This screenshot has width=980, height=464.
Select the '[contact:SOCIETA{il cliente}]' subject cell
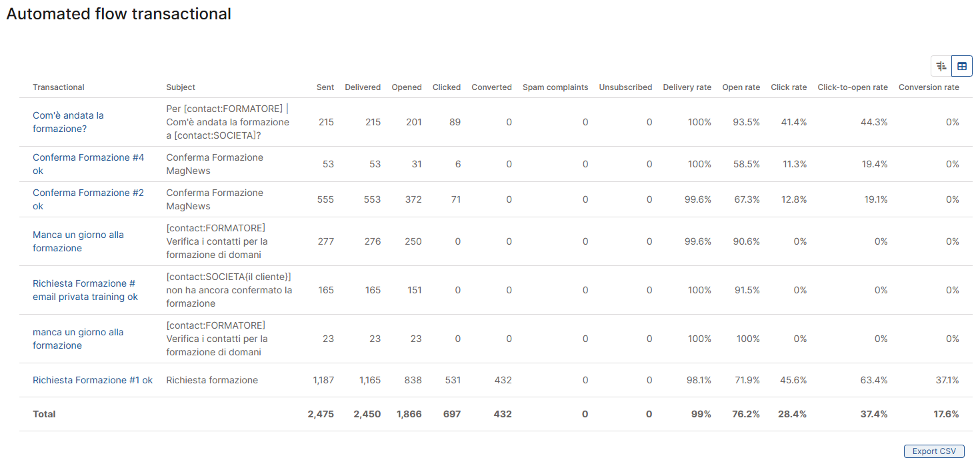pyautogui.click(x=229, y=290)
